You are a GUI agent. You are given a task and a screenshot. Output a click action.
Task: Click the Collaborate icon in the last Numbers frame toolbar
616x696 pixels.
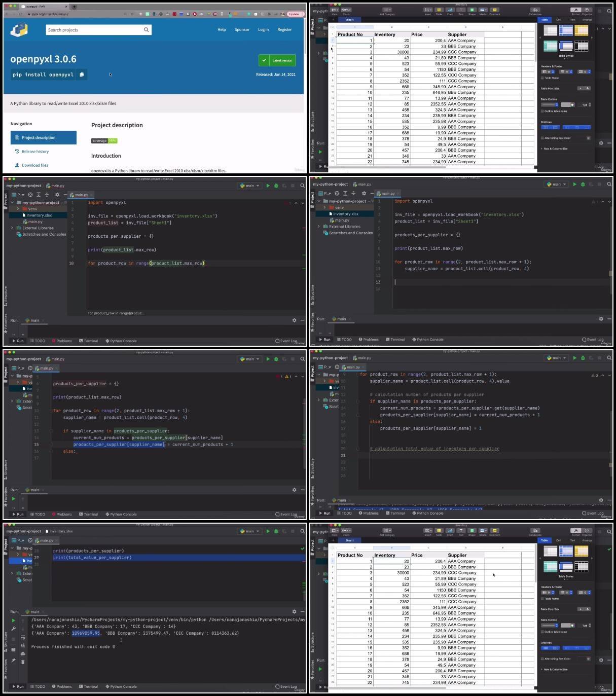[535, 532]
